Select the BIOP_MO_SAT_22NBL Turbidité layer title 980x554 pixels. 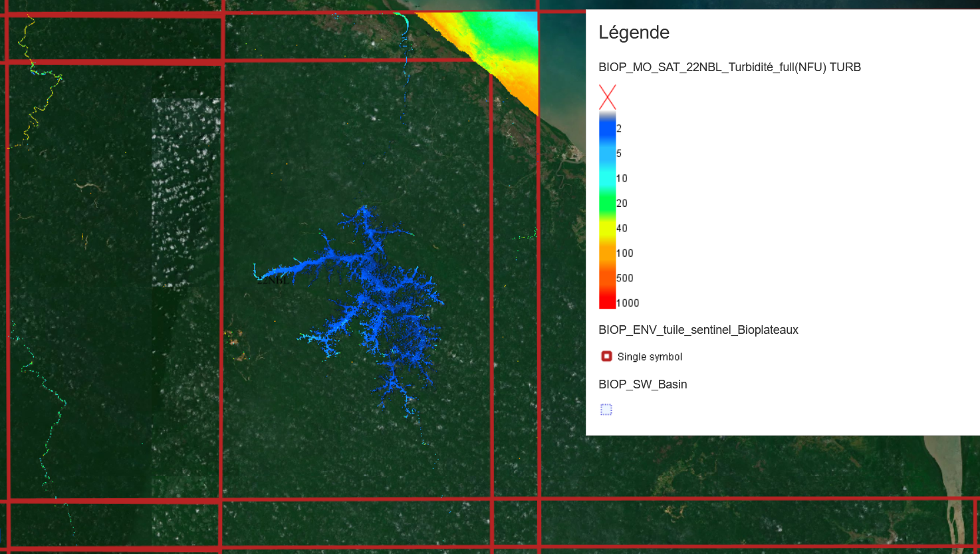pyautogui.click(x=729, y=67)
